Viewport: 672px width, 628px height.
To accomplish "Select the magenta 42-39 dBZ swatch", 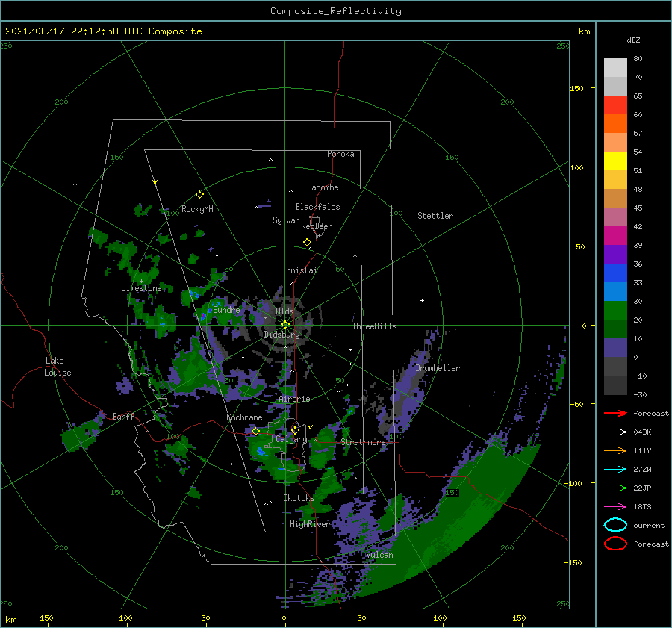I will (x=615, y=236).
